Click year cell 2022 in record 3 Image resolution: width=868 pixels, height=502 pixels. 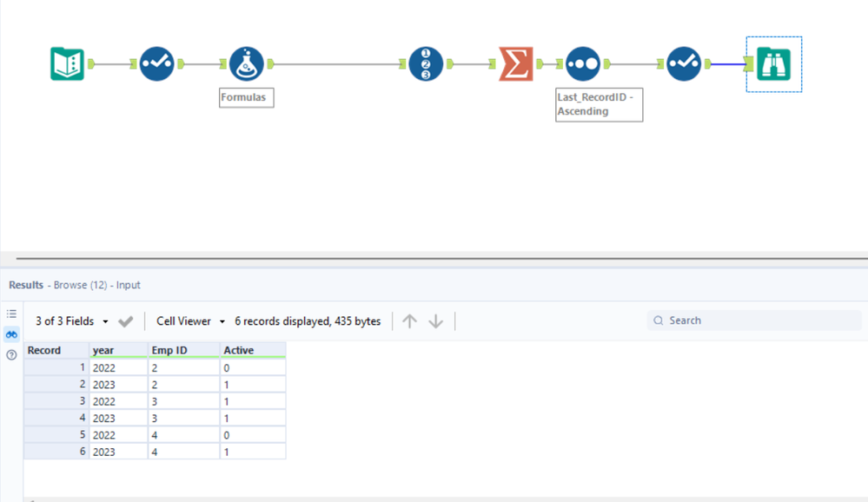click(118, 401)
